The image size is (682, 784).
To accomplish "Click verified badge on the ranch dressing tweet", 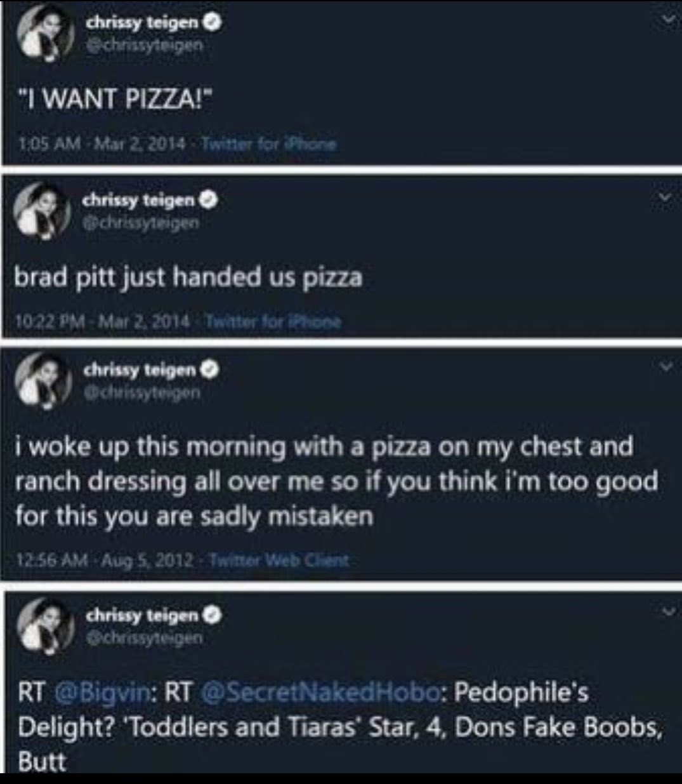I will pyautogui.click(x=212, y=370).
